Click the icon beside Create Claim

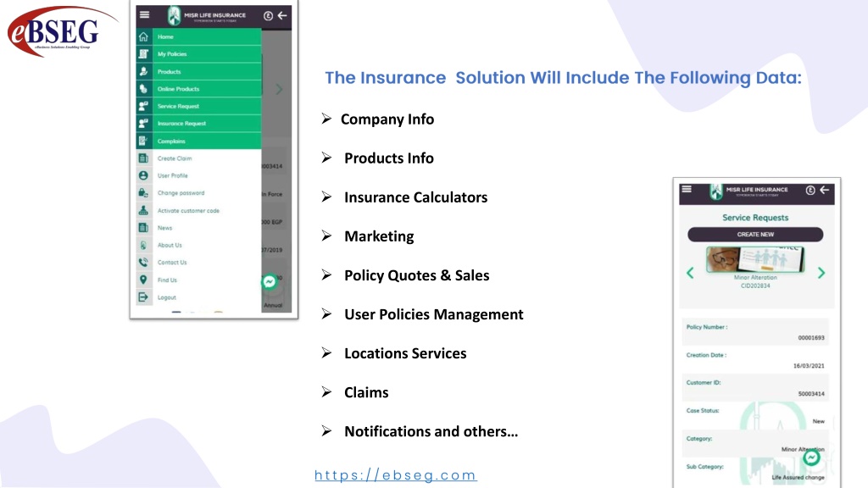[x=143, y=158]
